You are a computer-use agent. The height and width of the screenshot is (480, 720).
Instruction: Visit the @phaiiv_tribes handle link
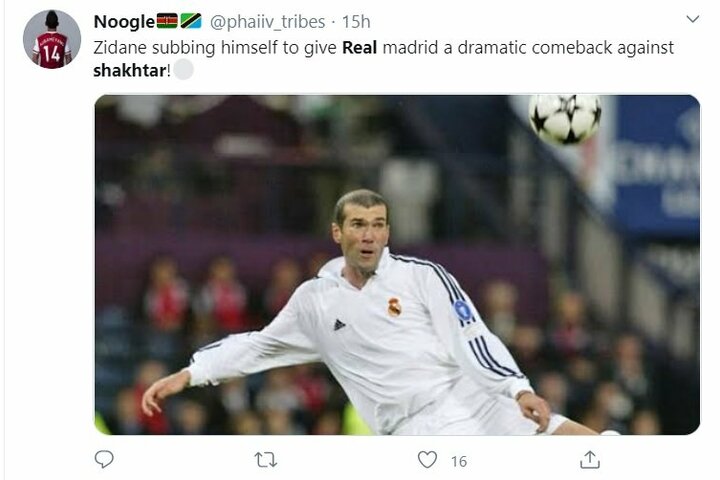(267, 22)
